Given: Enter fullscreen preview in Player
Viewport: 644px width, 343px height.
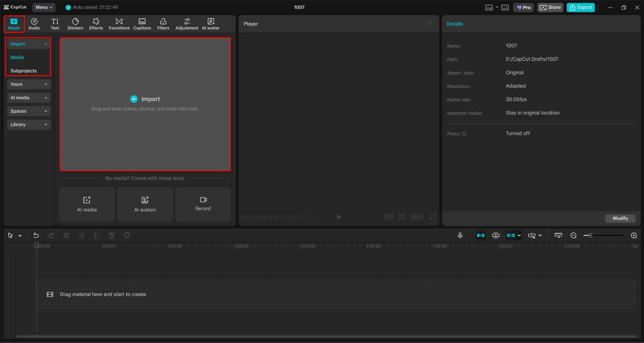Looking at the screenshot, I should tap(433, 217).
